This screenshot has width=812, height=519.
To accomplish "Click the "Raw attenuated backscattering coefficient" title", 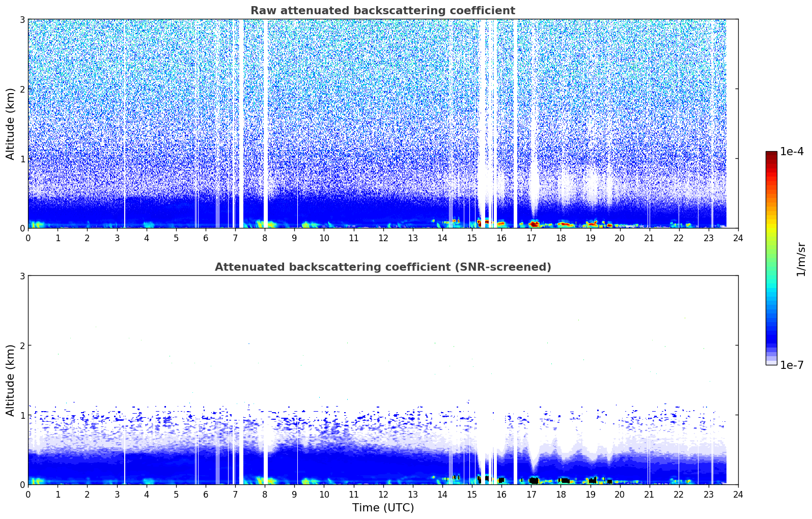I will click(x=382, y=11).
